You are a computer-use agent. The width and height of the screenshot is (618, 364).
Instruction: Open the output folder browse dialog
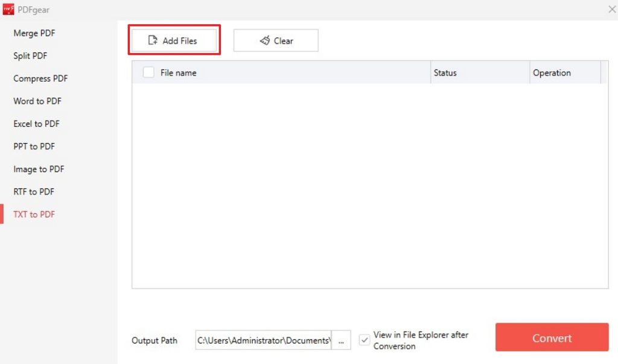(342, 340)
